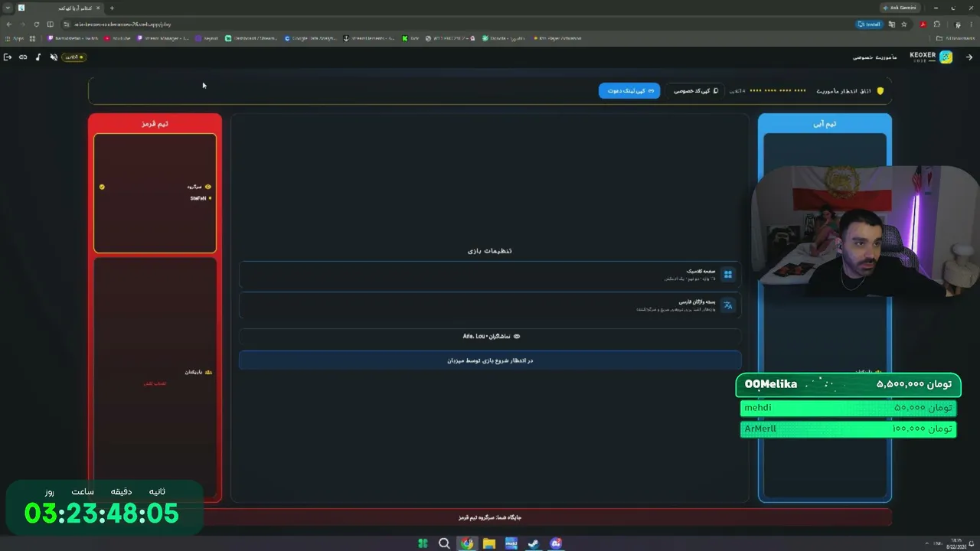Open Steam from the taskbar
The width and height of the screenshot is (980, 551).
pos(534,543)
